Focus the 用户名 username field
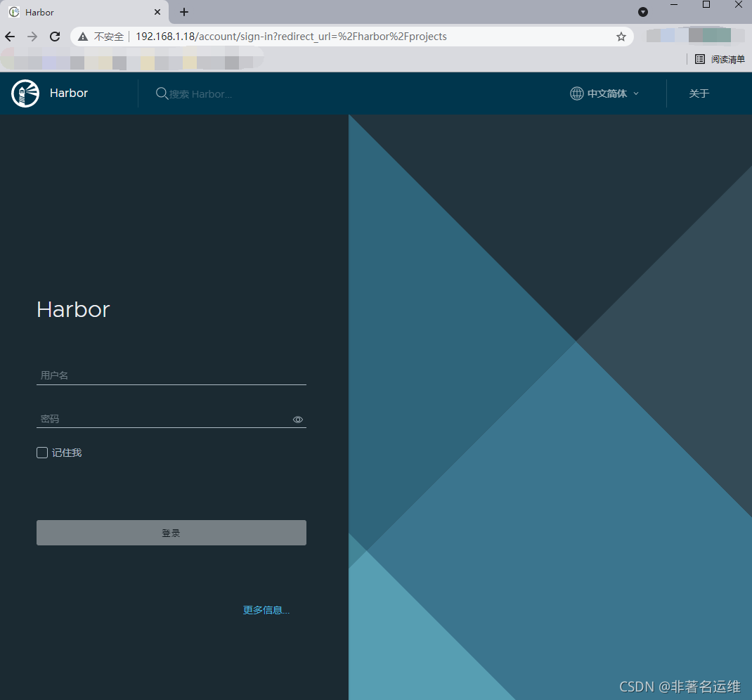This screenshot has width=752, height=700. (x=171, y=375)
